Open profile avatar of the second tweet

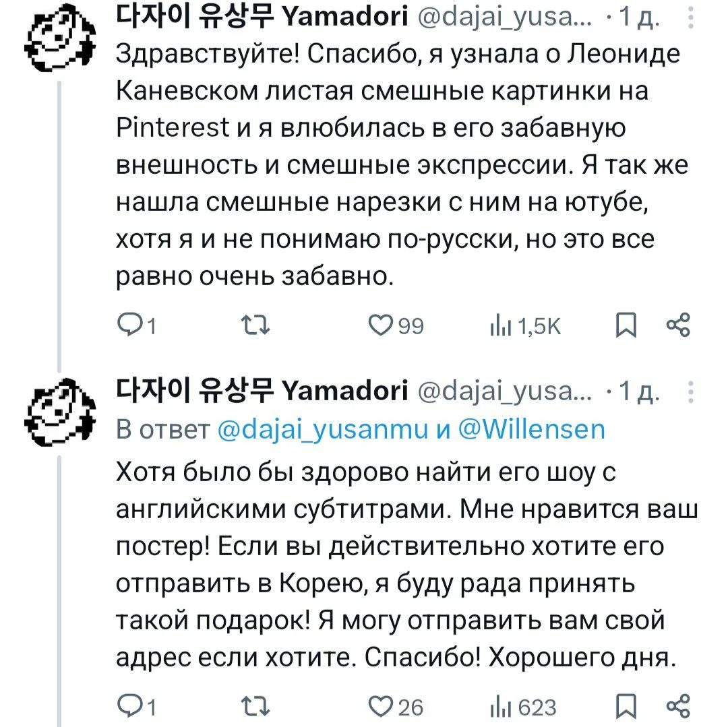point(59,412)
